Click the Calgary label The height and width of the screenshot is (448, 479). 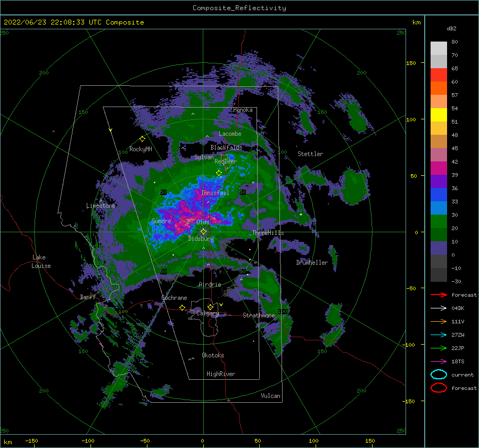tap(208, 313)
